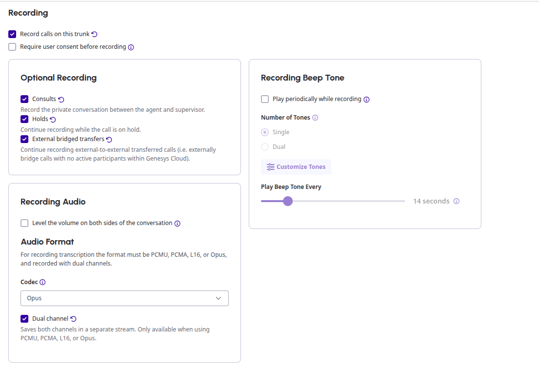539x392 pixels.
Task: Reset the Consults option to default
Action: click(61, 100)
